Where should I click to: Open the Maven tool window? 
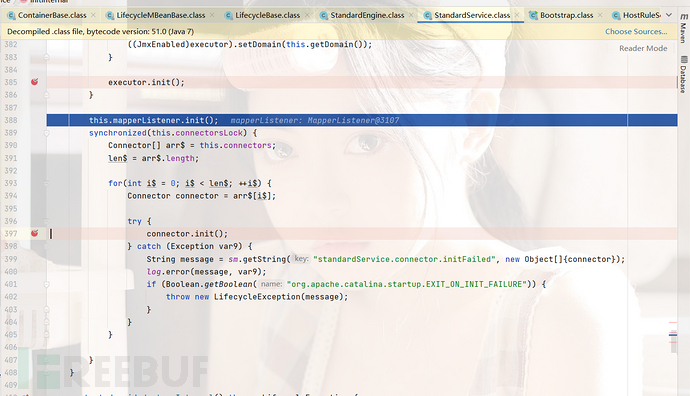[683, 29]
